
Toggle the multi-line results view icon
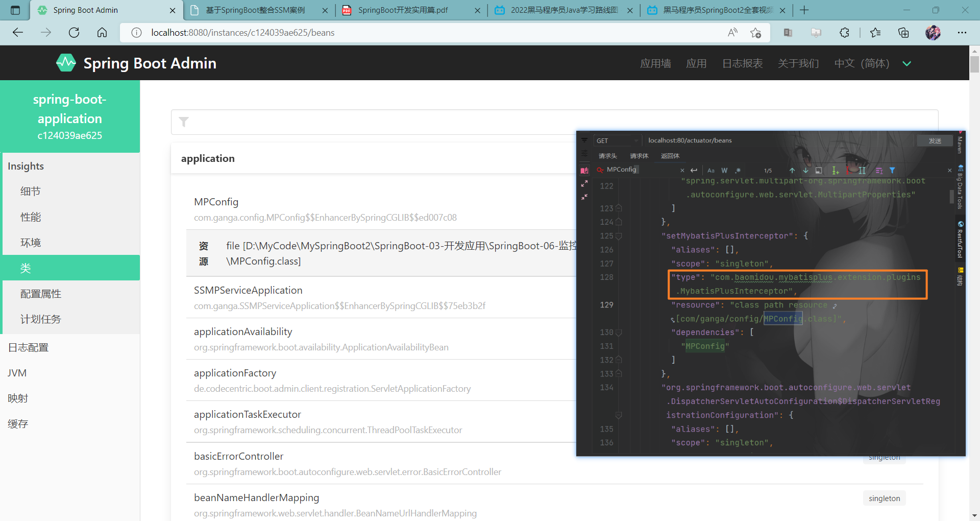[x=879, y=171]
